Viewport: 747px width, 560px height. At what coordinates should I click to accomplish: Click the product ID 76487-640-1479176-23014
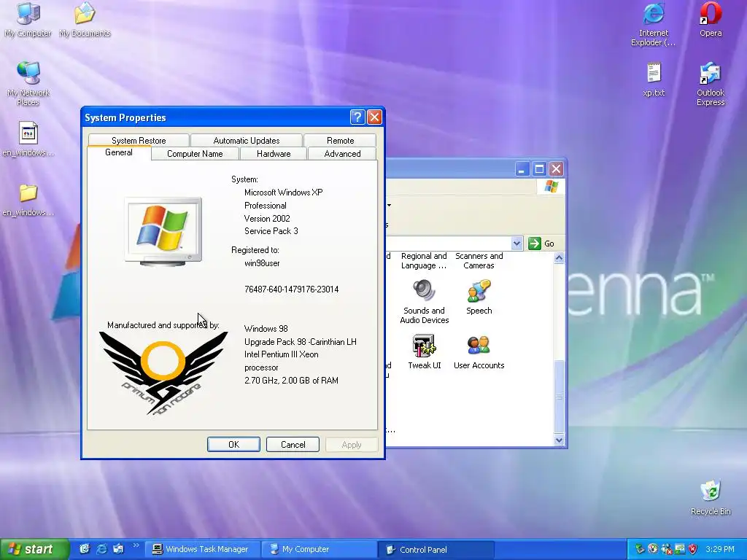coord(291,289)
